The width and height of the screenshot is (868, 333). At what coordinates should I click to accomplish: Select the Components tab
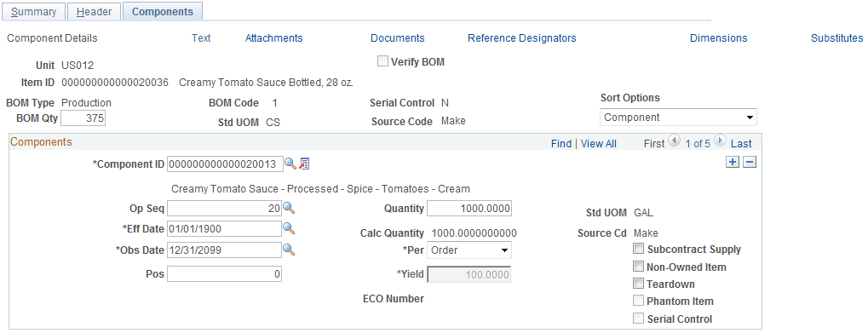click(x=163, y=12)
